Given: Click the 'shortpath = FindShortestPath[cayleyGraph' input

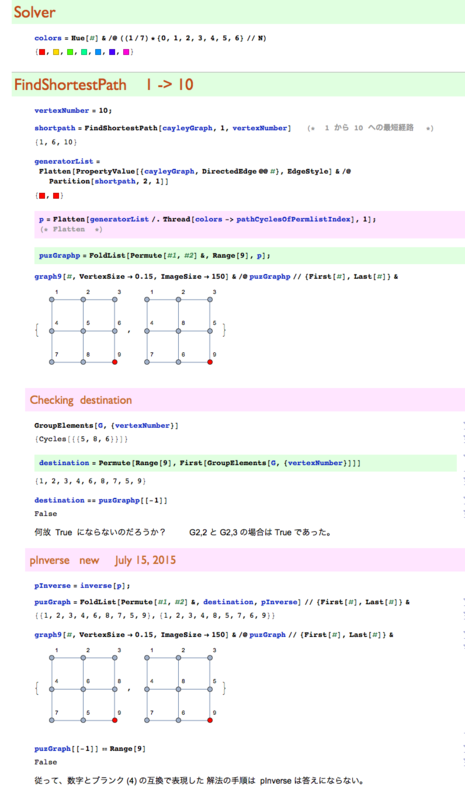Looking at the screenshot, I should (162, 128).
